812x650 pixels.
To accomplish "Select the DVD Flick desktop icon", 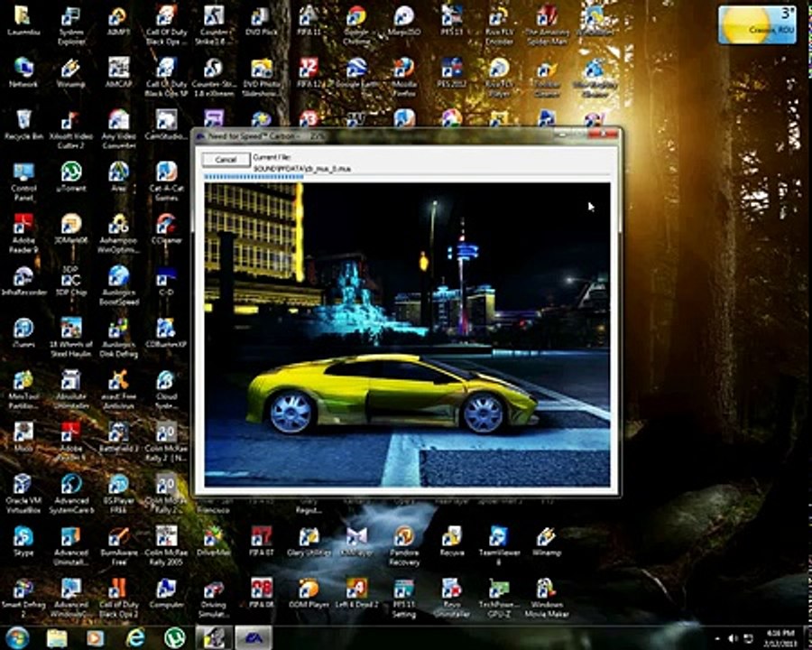I will (262, 21).
